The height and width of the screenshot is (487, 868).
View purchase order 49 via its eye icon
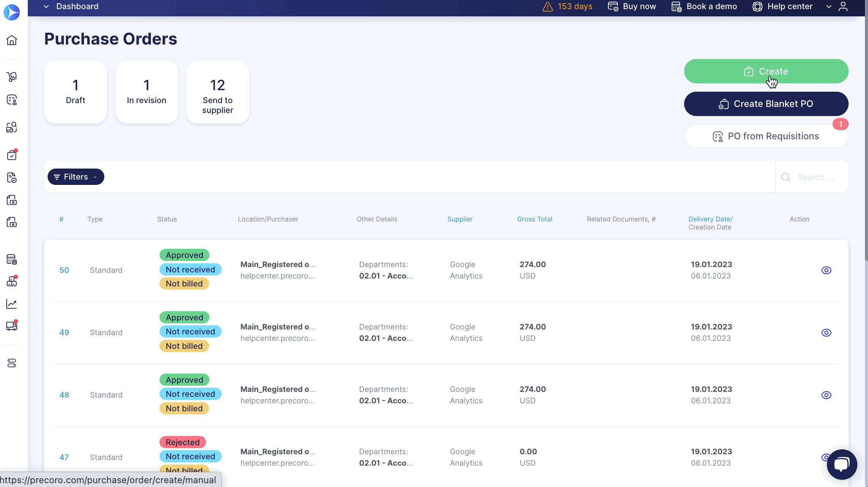tap(826, 333)
